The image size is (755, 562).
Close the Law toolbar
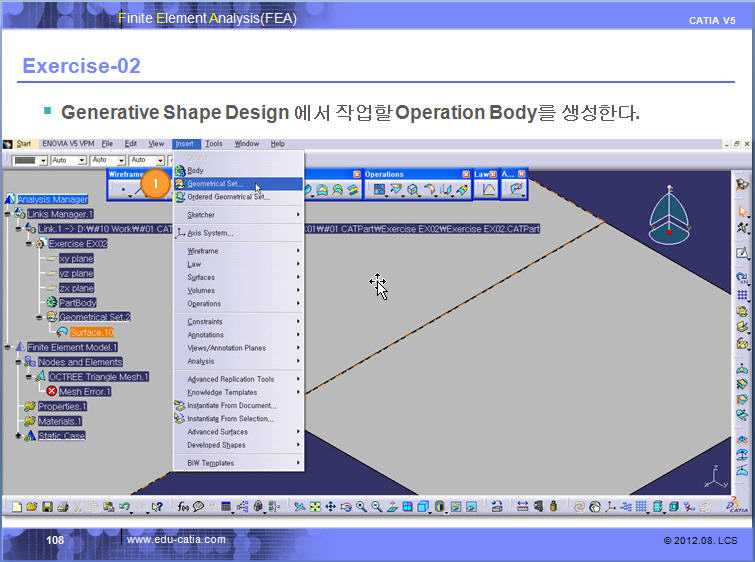[x=493, y=174]
